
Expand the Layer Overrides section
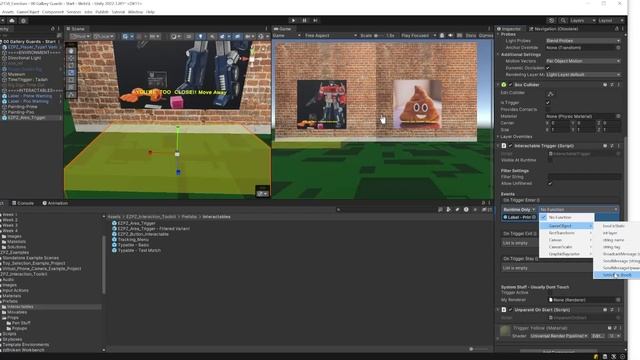516,137
